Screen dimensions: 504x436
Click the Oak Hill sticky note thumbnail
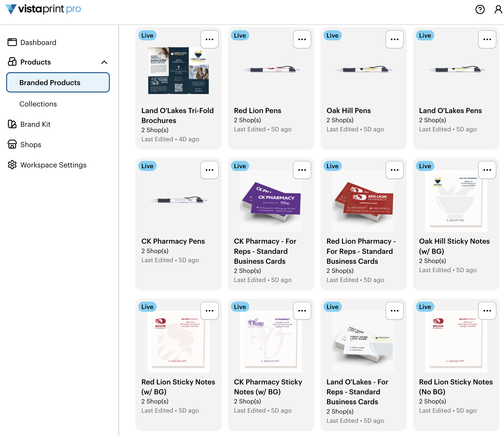(x=456, y=201)
